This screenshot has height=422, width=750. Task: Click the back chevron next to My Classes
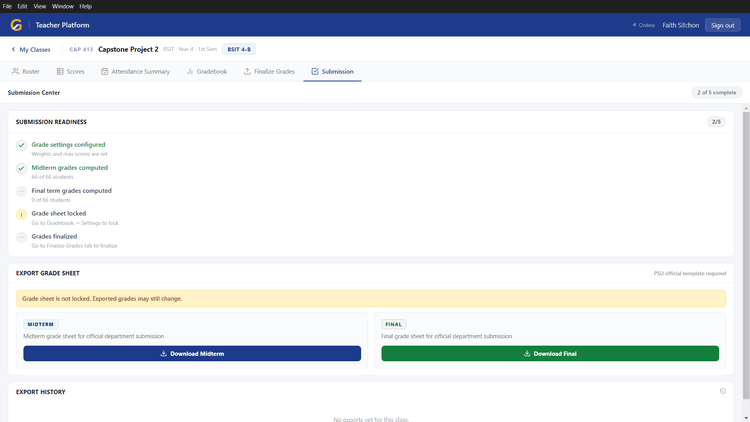(13, 49)
